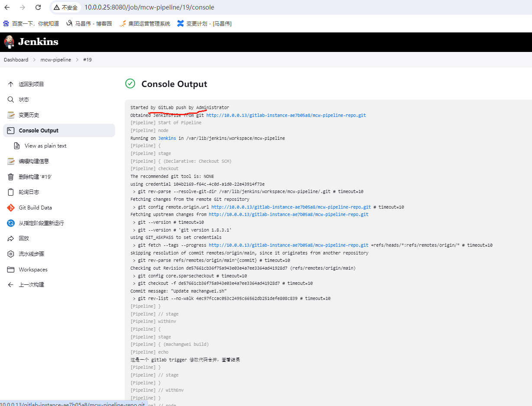Click the repo URL in git fetch --tags line
The height and width of the screenshot is (406, 532).
tap(289, 245)
